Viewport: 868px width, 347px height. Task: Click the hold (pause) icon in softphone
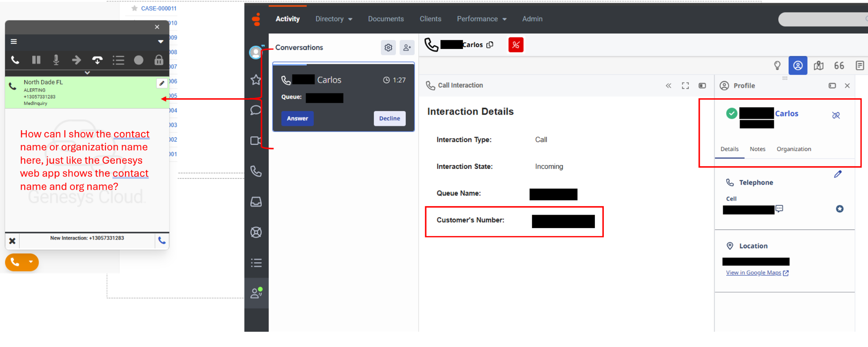36,60
